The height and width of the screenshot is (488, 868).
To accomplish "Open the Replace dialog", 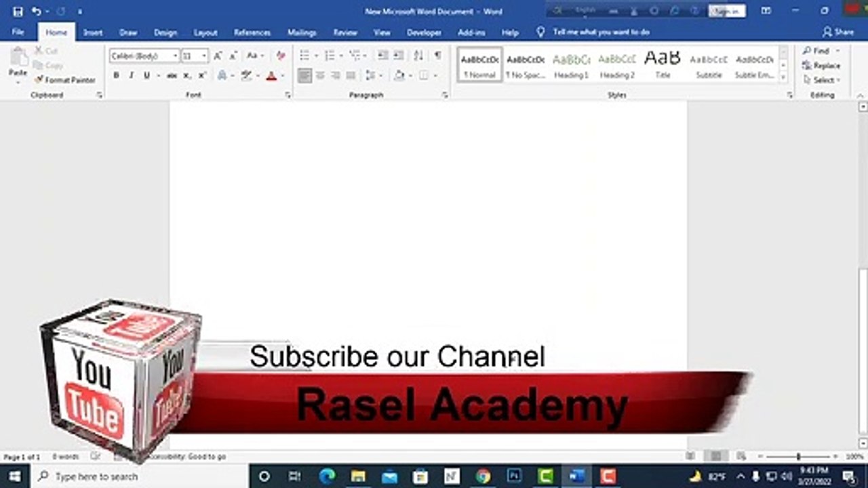I will pos(821,66).
